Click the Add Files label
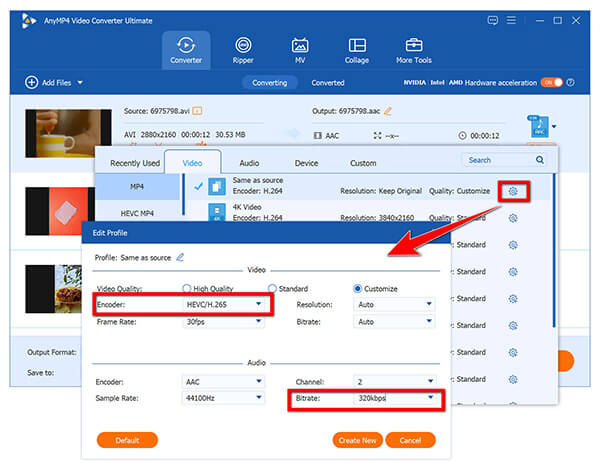Viewport: 600px width, 471px height. pos(57,83)
